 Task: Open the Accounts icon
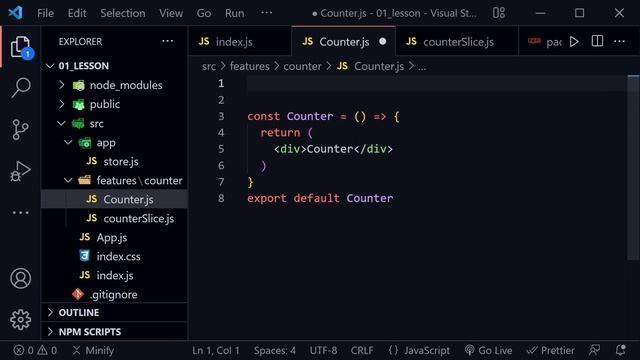pos(20,278)
